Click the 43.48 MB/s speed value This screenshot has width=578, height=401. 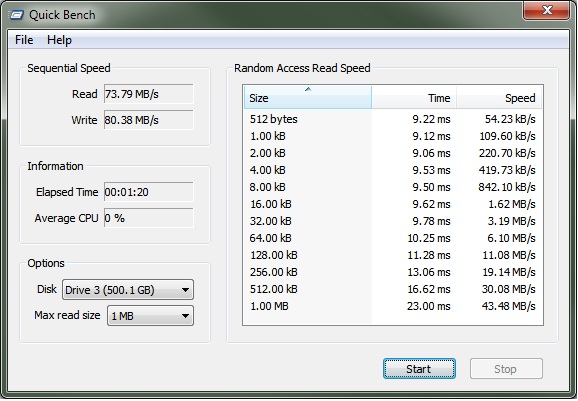509,306
